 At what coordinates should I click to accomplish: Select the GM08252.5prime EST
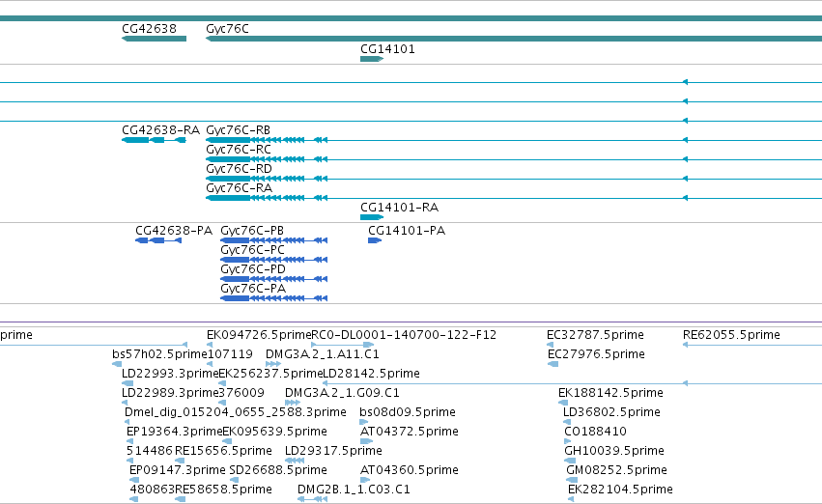[x=572, y=481]
